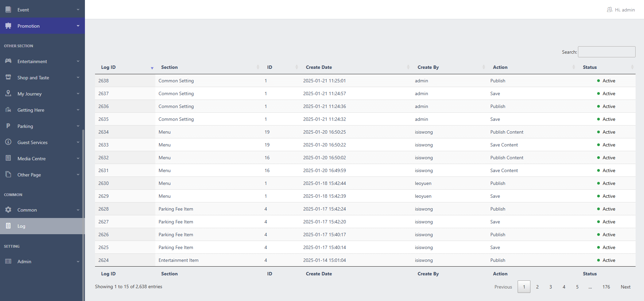Click the Search input field

[606, 52]
